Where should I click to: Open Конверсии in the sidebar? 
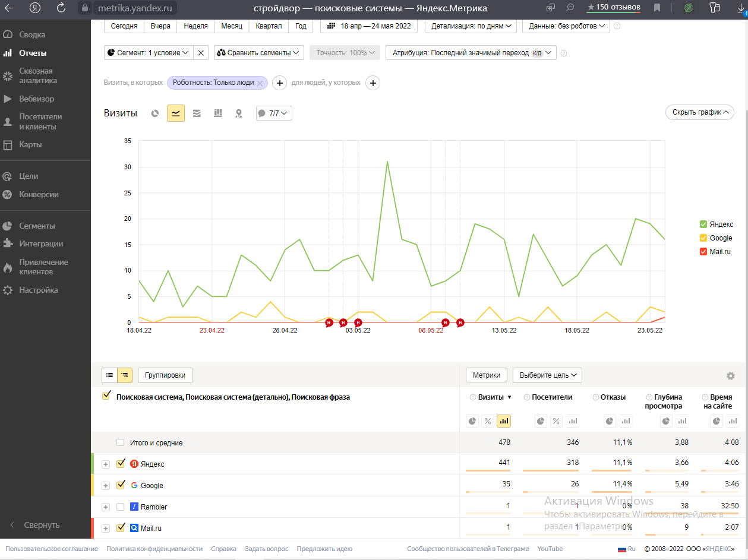[39, 194]
